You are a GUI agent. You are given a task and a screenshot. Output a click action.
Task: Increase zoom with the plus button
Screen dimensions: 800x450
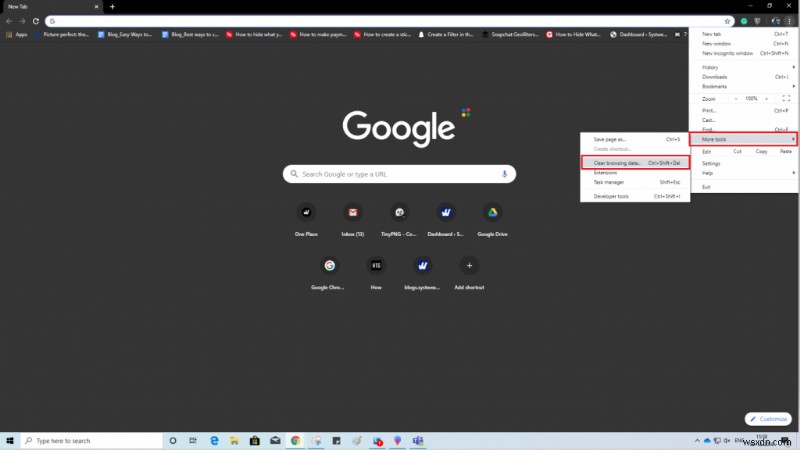766,98
